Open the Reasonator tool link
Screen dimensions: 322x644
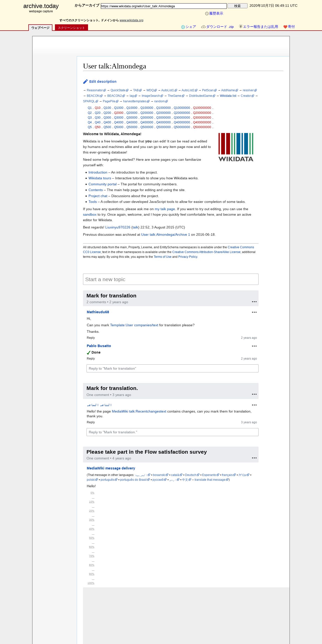point(96,90)
